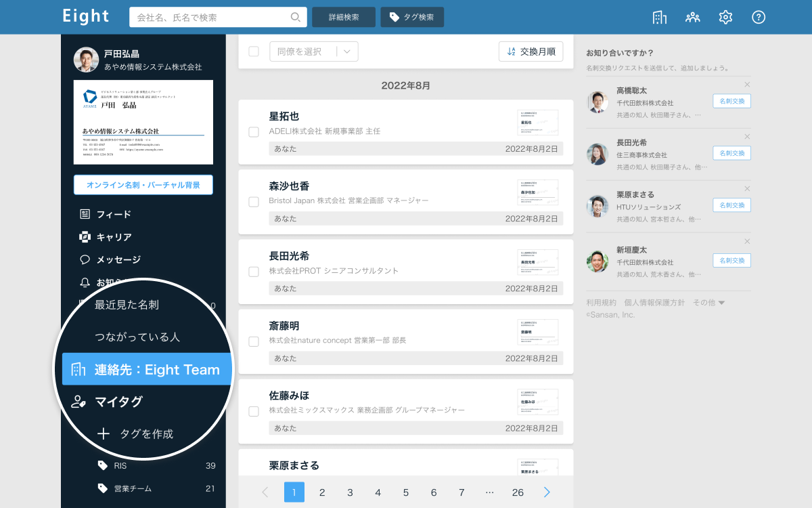This screenshot has width=812, height=508.
Task: Open settings gear in header
Action: [725, 17]
